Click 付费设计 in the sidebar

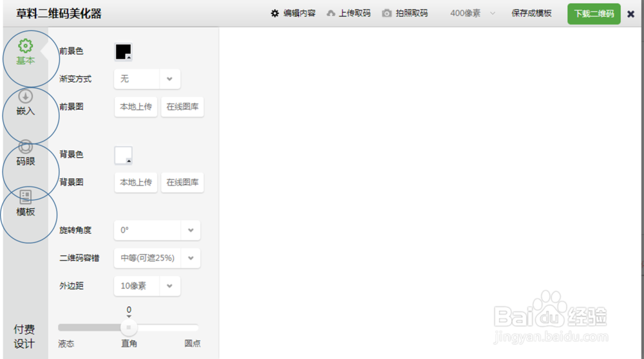[x=24, y=336]
